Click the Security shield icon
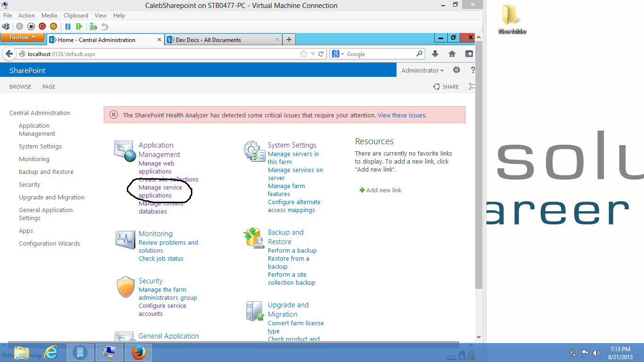Viewport: 644px width, 362px height. [x=125, y=287]
